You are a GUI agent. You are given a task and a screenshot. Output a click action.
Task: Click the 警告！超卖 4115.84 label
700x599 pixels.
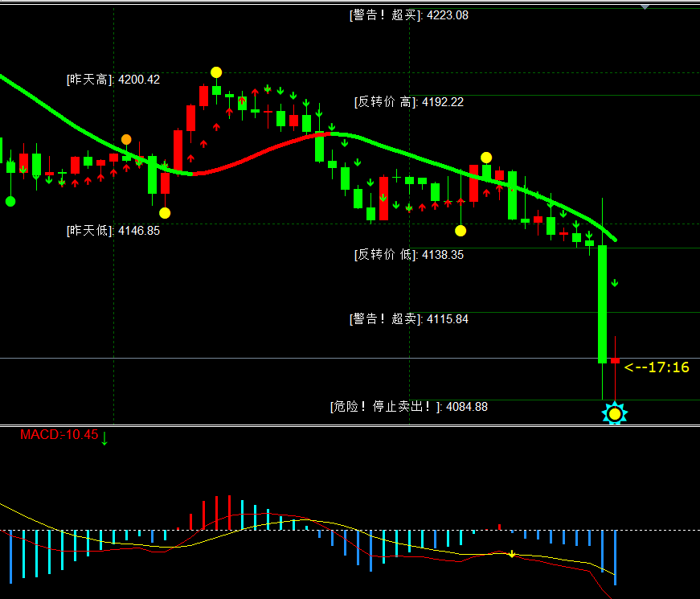pyautogui.click(x=409, y=319)
